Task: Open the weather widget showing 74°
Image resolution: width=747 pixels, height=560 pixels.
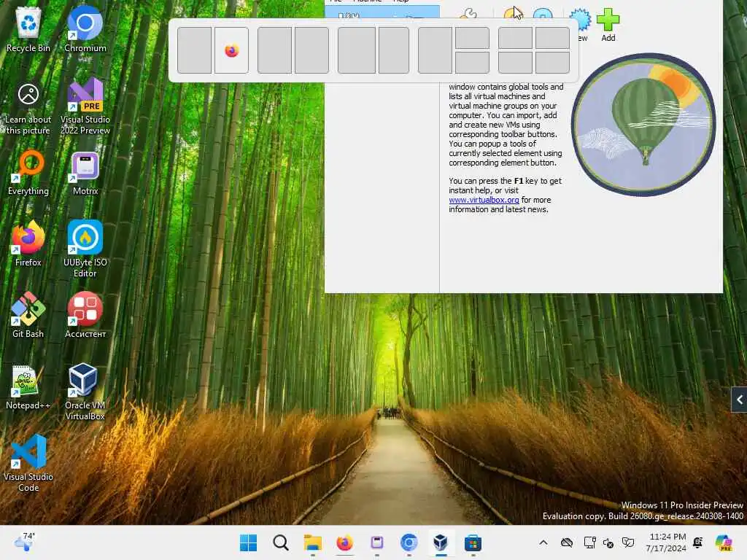Action: tap(25, 542)
